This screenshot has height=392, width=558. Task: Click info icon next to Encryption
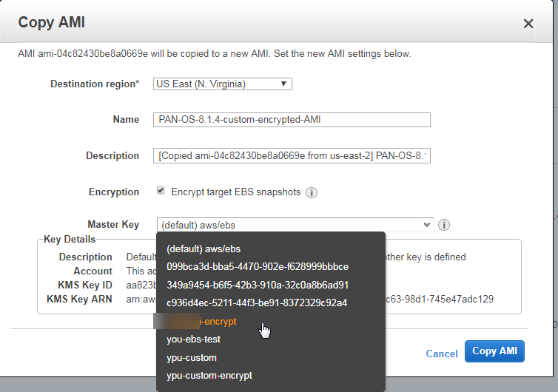[312, 192]
